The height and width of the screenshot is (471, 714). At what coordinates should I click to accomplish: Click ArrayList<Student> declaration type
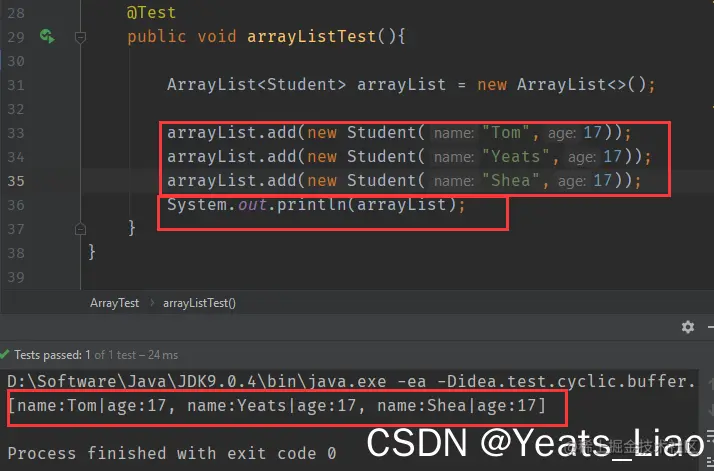click(x=256, y=85)
